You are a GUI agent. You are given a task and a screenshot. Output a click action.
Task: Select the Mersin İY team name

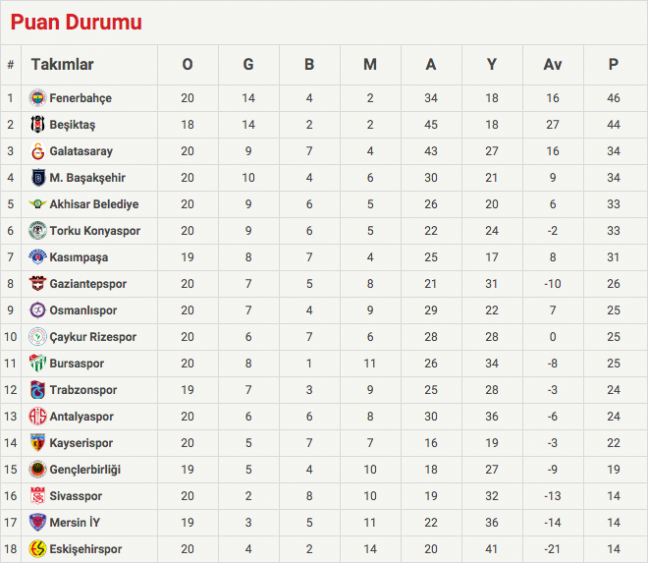pyautogui.click(x=75, y=523)
